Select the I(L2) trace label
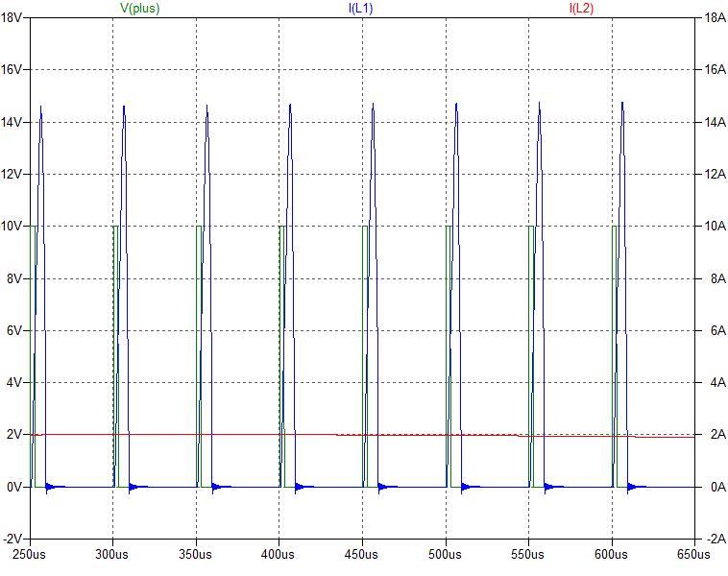The width and height of the screenshot is (728, 576). click(581, 8)
